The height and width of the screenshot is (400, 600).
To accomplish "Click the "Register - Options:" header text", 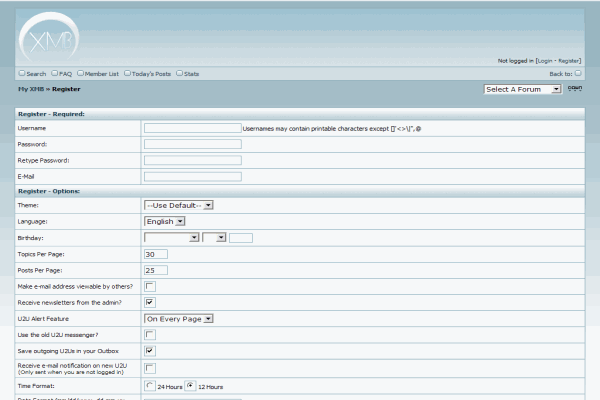I will 49,191.
